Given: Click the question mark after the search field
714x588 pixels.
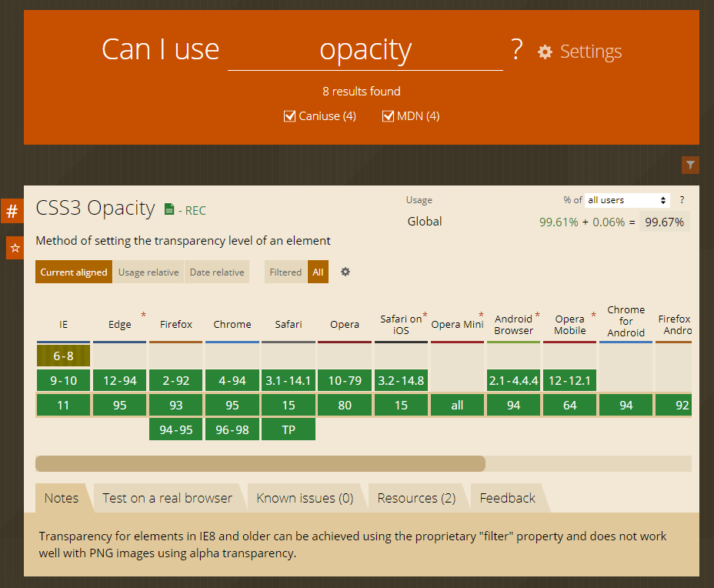Looking at the screenshot, I should (516, 49).
